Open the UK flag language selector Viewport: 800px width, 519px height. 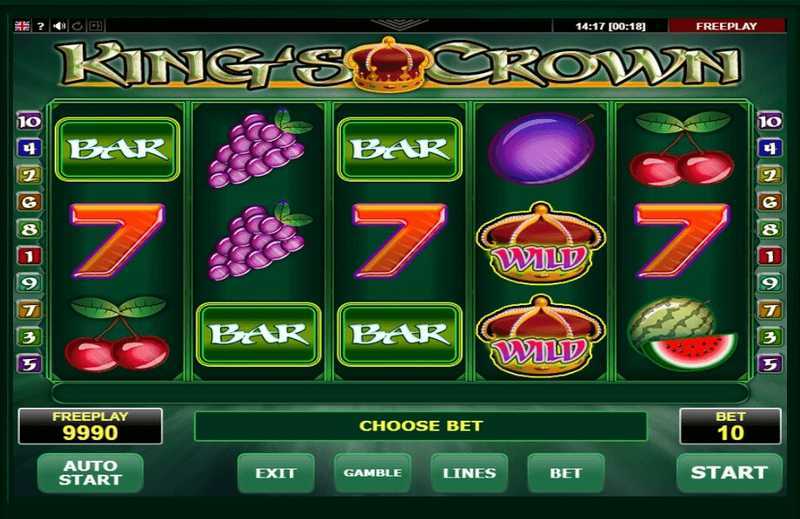[x=22, y=26]
